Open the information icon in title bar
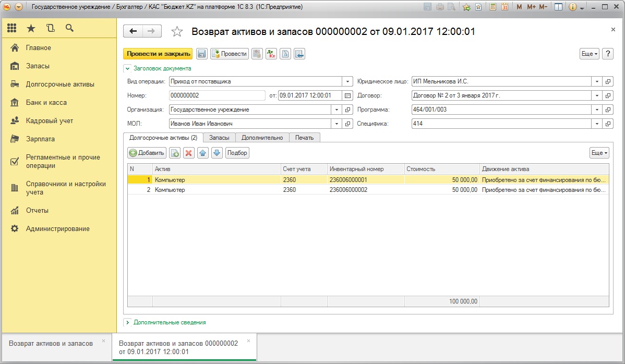Image resolution: width=625 pixels, height=364 pixels. point(572,7)
